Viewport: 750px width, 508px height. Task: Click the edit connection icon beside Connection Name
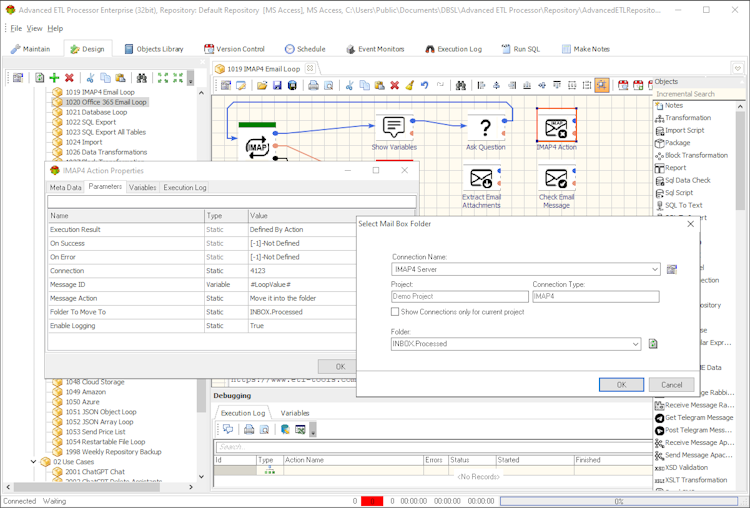672,269
